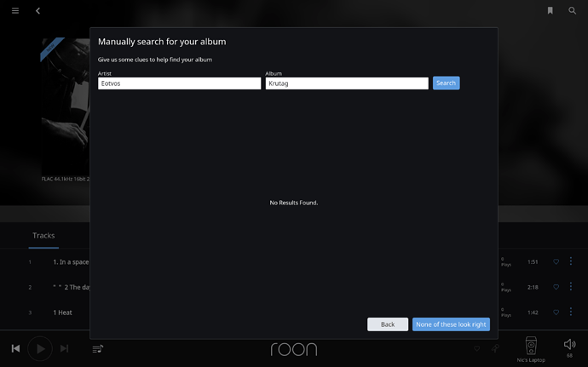Click the roon logo in footer
Image resolution: width=588 pixels, height=367 pixels.
tap(294, 349)
